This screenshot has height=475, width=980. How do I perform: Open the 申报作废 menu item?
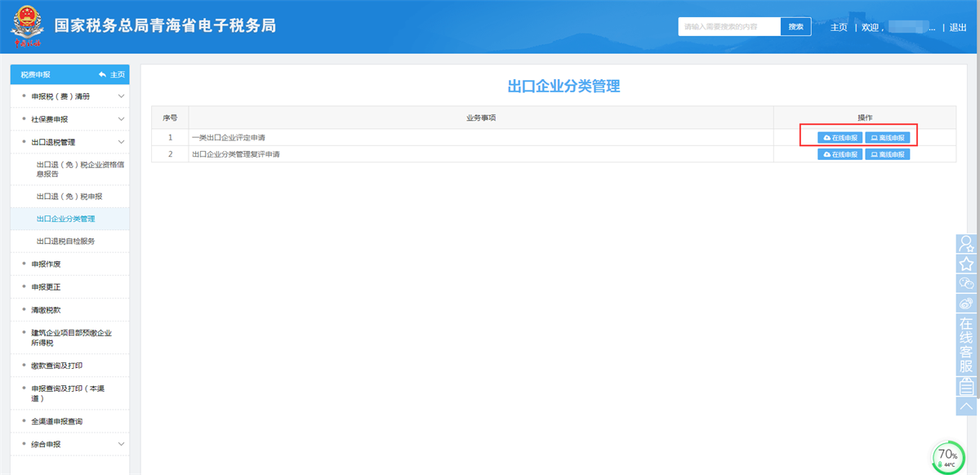(47, 264)
